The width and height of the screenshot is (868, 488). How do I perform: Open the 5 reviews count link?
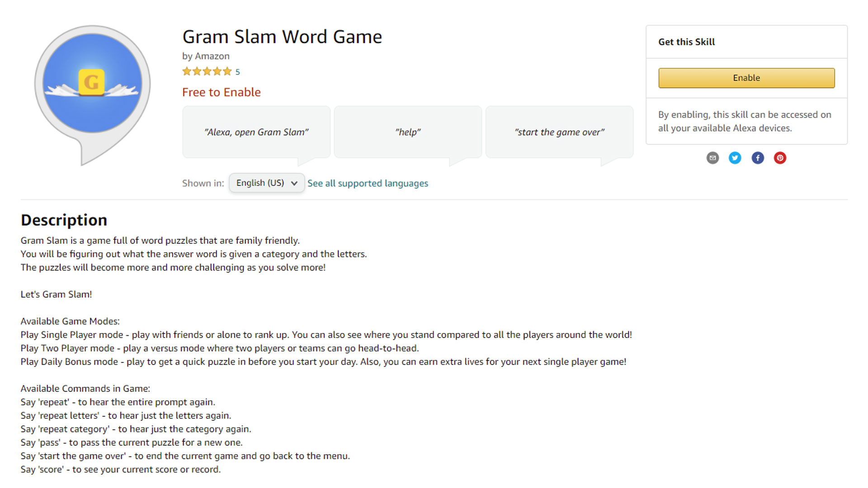(x=238, y=72)
